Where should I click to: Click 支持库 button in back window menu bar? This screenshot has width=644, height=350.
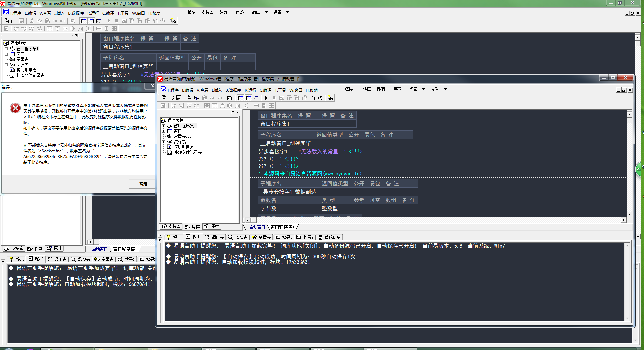pyautogui.click(x=207, y=12)
